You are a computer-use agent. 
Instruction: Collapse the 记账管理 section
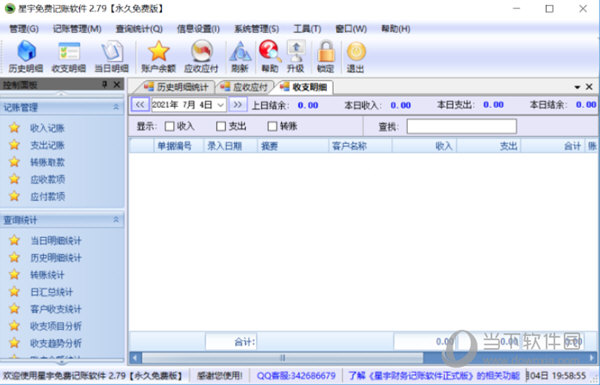116,107
